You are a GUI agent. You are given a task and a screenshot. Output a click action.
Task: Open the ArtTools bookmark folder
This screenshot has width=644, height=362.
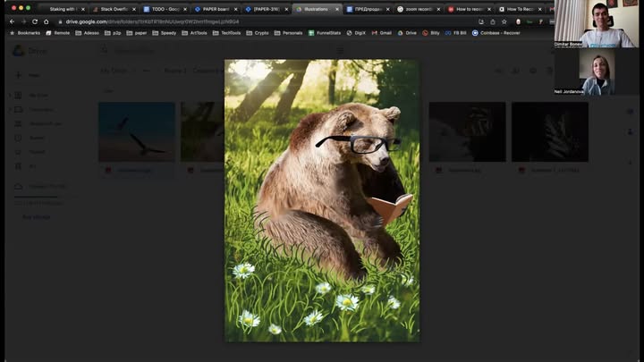(x=194, y=33)
